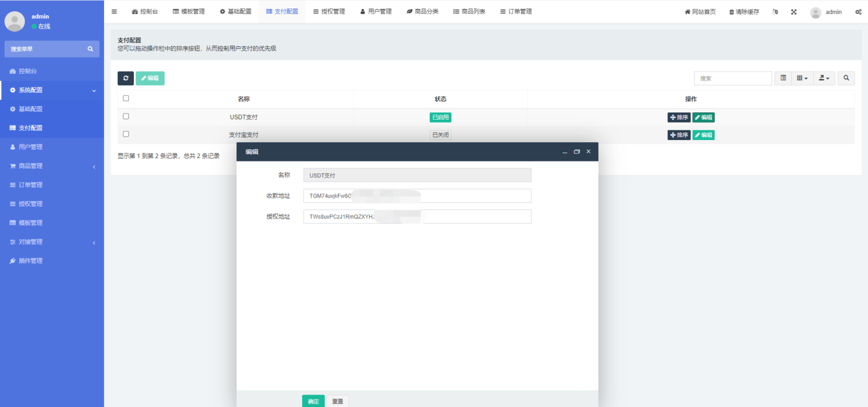Open the settings gears icon at top right
Screen dimensions: 868x407
[858, 12]
